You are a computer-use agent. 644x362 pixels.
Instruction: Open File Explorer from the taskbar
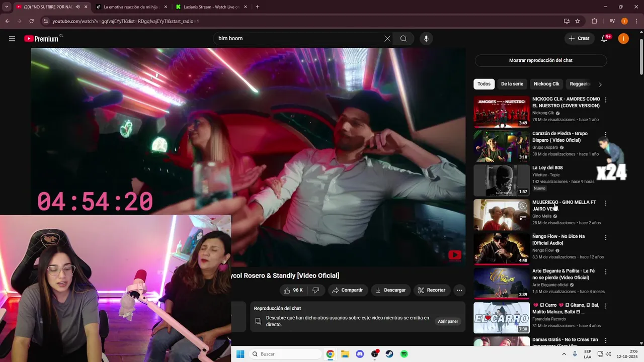(345, 354)
